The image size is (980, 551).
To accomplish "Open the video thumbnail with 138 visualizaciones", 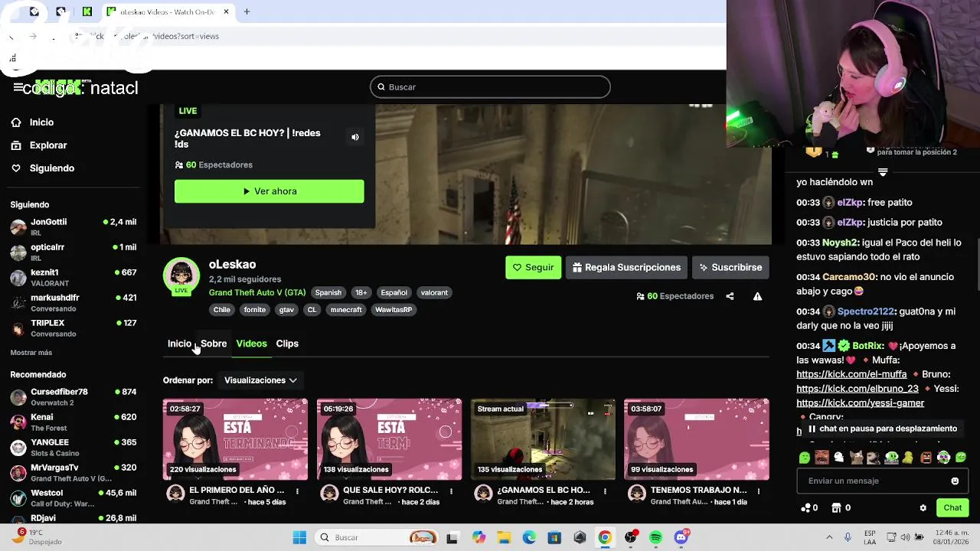I will (389, 439).
